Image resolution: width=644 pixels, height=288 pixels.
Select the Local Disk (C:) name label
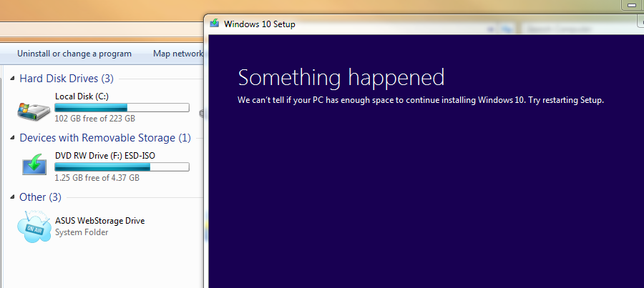pos(82,96)
